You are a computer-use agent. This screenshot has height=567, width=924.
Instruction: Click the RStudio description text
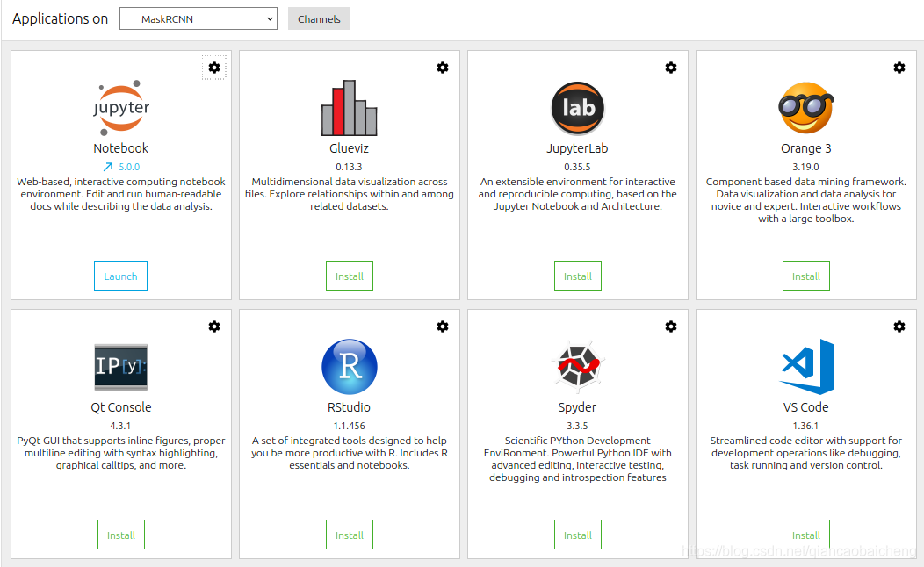coord(350,453)
